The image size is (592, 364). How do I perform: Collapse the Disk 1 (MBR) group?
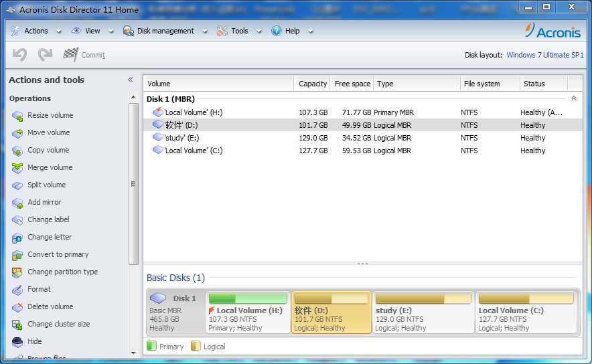pos(573,98)
